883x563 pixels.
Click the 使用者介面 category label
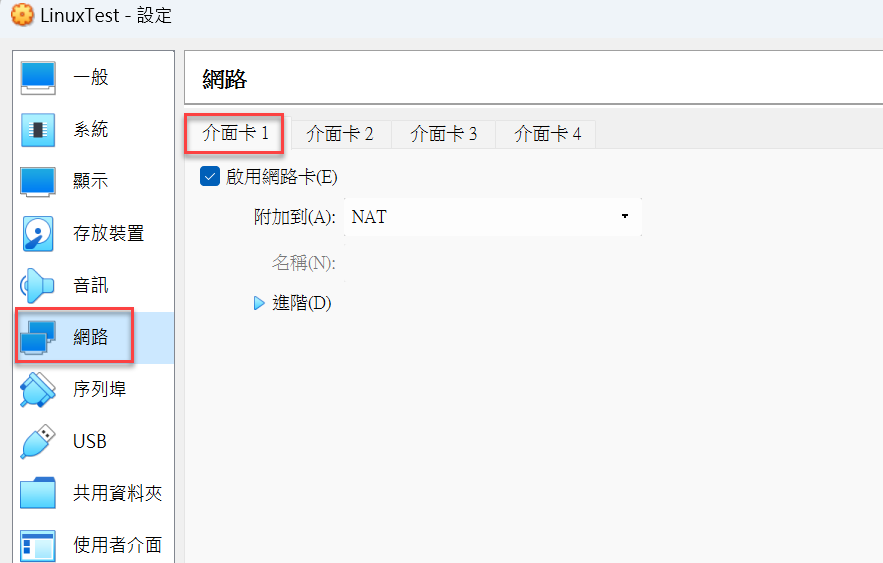(118, 544)
